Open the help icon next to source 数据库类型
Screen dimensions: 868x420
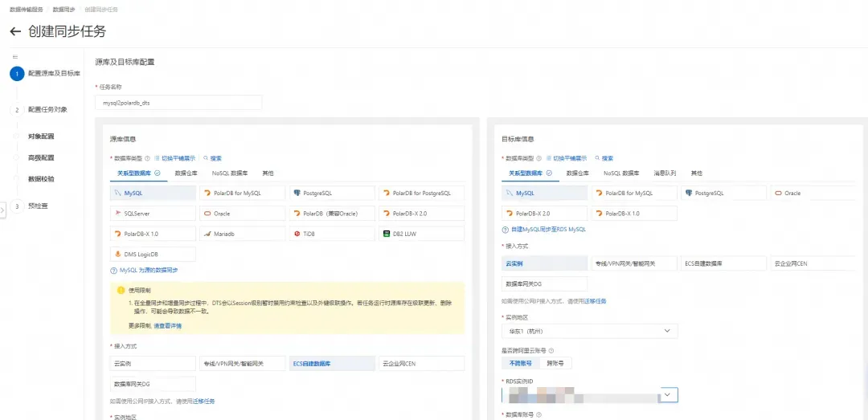[147, 158]
